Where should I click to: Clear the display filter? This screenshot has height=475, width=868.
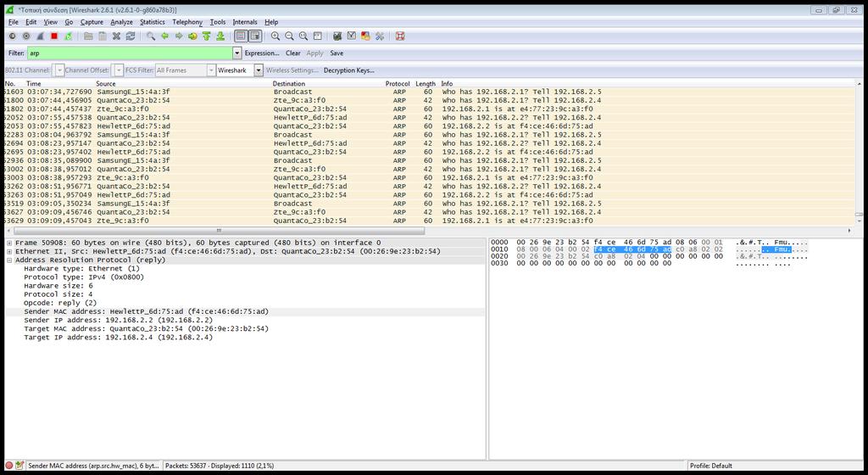[292, 53]
